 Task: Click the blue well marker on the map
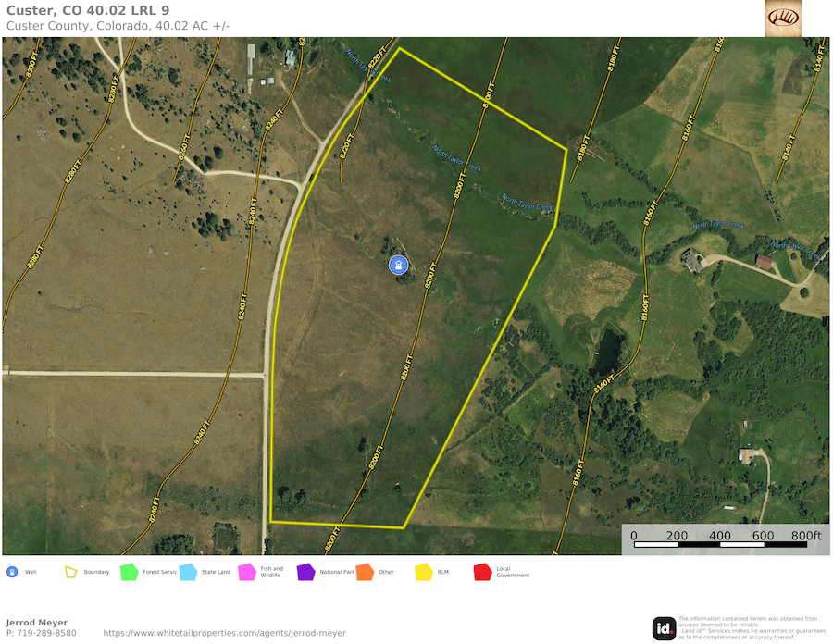coord(398,266)
